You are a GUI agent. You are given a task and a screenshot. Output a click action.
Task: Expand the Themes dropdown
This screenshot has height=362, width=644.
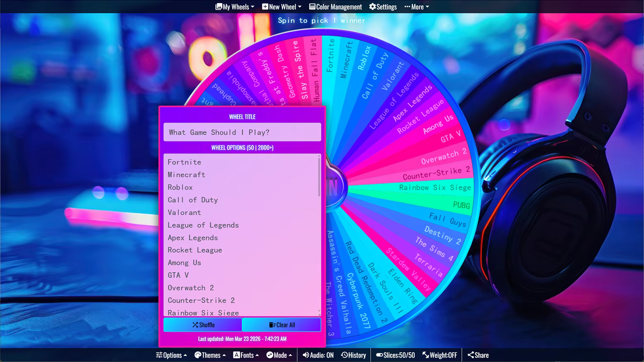click(x=210, y=355)
